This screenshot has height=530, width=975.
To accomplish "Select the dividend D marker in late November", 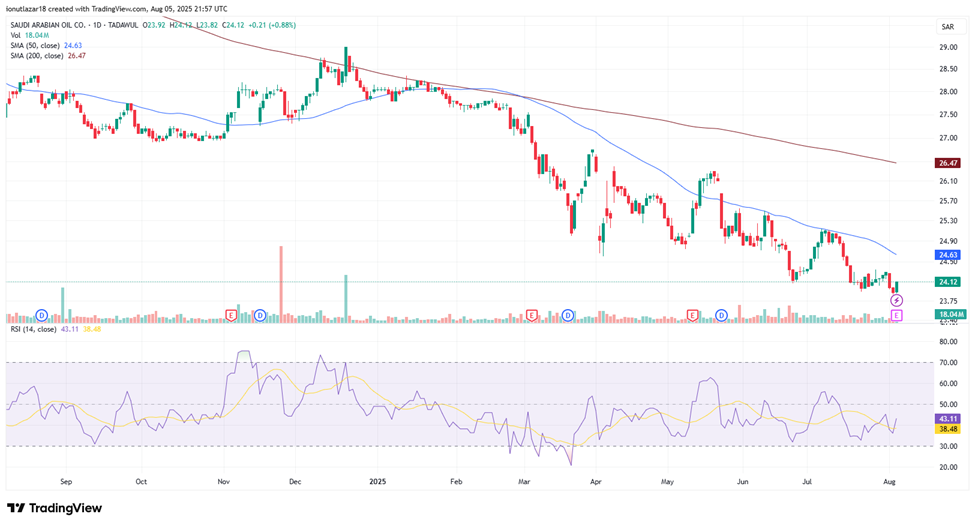I will click(x=259, y=315).
